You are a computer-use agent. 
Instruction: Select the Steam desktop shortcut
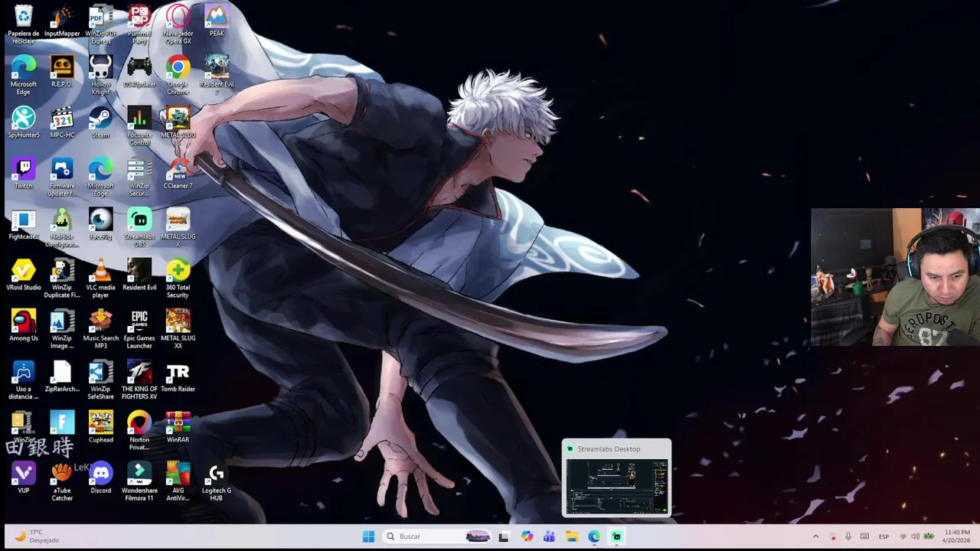coord(100,122)
